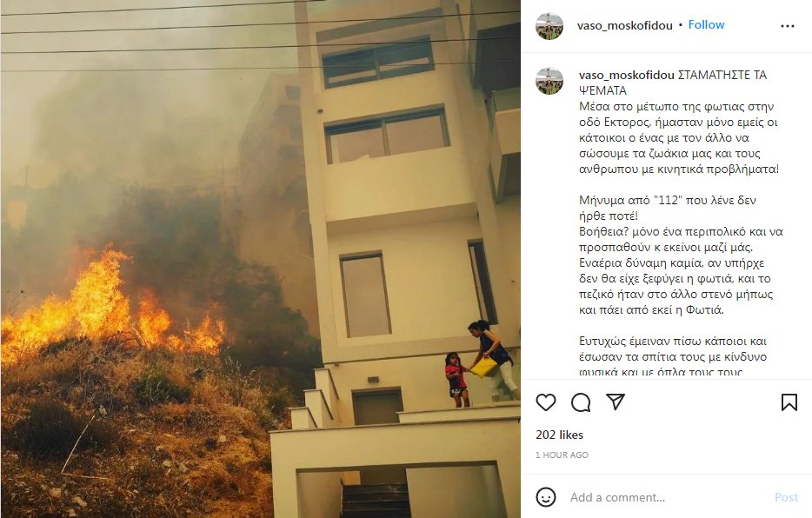
Task: Click the Post comment button
Action: [x=786, y=497]
